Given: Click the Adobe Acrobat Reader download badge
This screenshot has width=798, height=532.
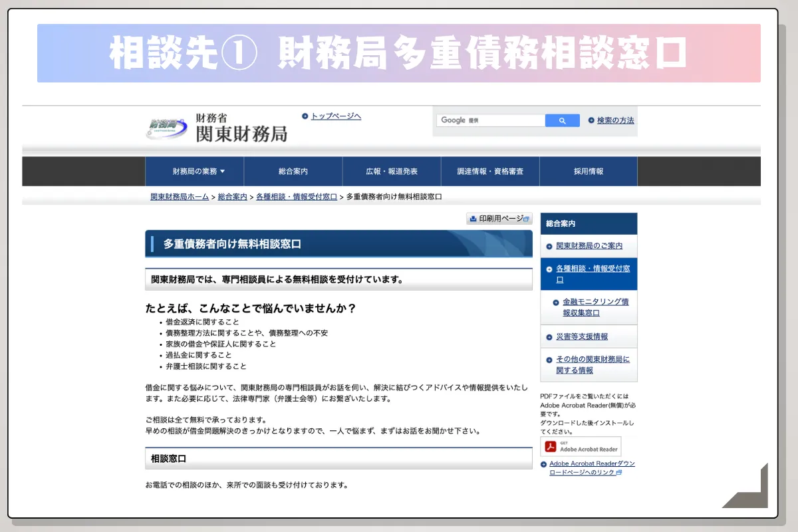Looking at the screenshot, I should coord(580,446).
